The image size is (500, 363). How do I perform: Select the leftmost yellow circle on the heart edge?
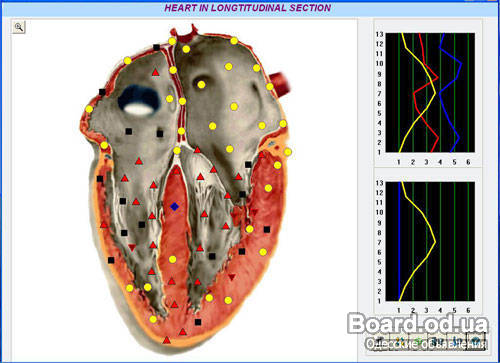pyautogui.click(x=89, y=109)
